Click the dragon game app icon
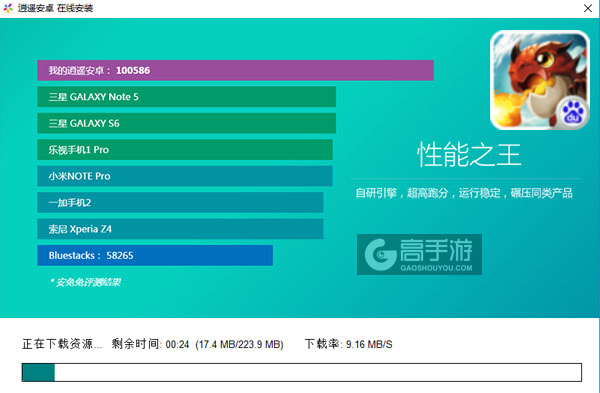 point(540,80)
